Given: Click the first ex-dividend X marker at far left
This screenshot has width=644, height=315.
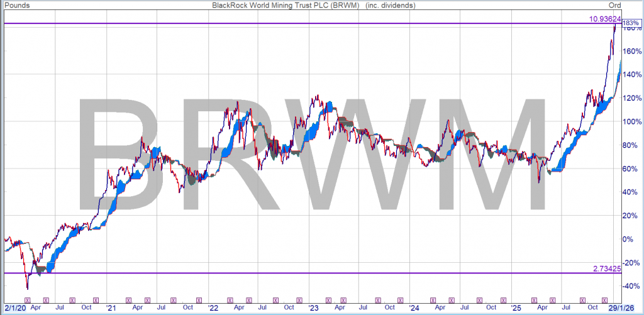Looking at the screenshot, I should [26, 301].
